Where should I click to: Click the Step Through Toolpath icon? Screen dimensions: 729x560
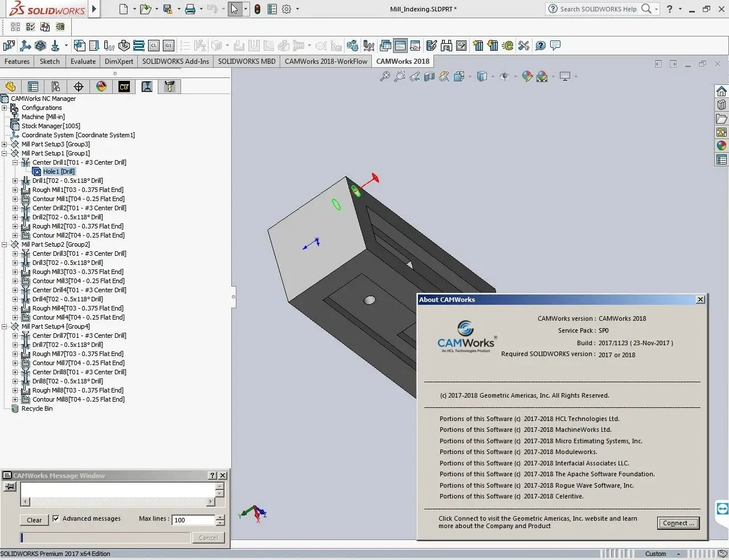139,46
